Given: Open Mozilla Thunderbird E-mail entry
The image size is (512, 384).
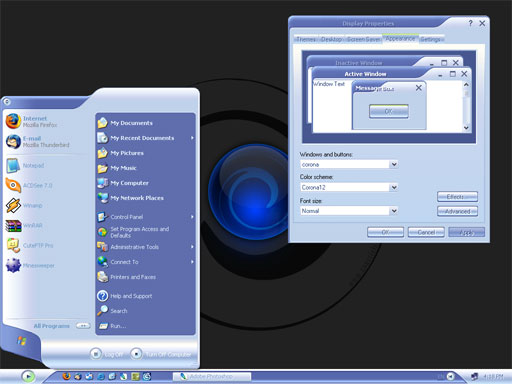Looking at the screenshot, I should click(x=37, y=142).
